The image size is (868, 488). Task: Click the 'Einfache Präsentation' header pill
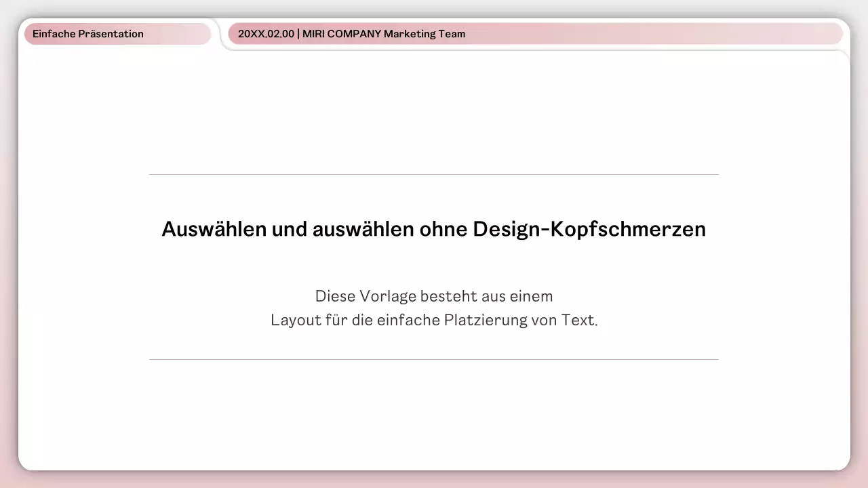click(88, 33)
